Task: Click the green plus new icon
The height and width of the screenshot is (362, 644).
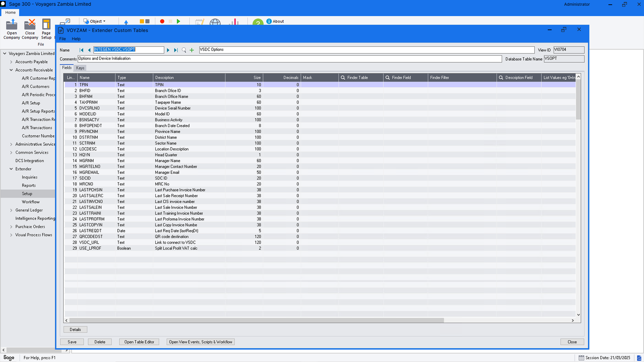Action: click(192, 50)
